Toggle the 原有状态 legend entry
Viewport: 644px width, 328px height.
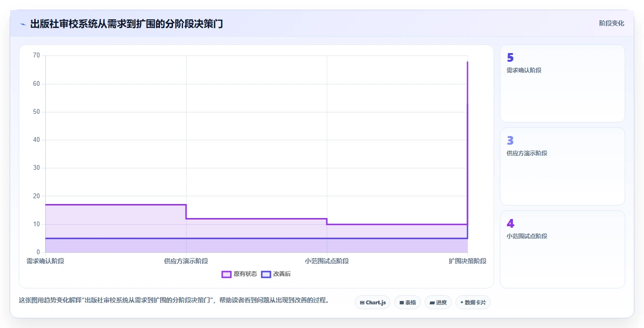click(239, 274)
